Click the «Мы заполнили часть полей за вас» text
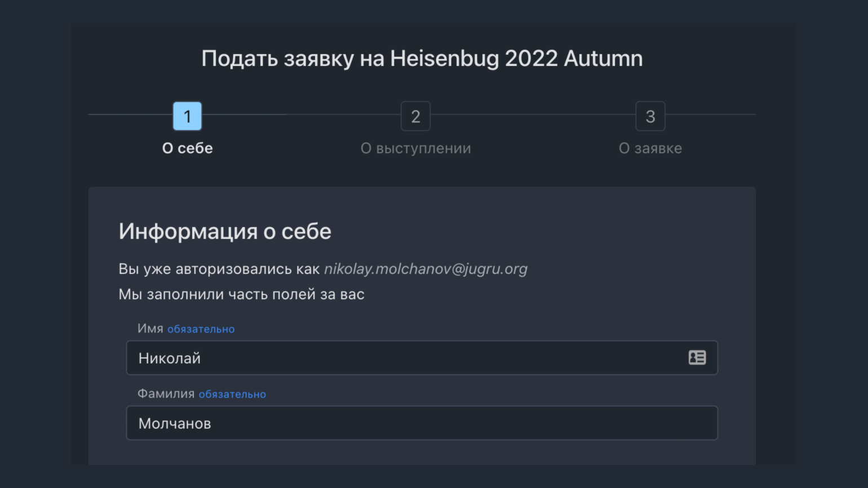 click(x=241, y=294)
